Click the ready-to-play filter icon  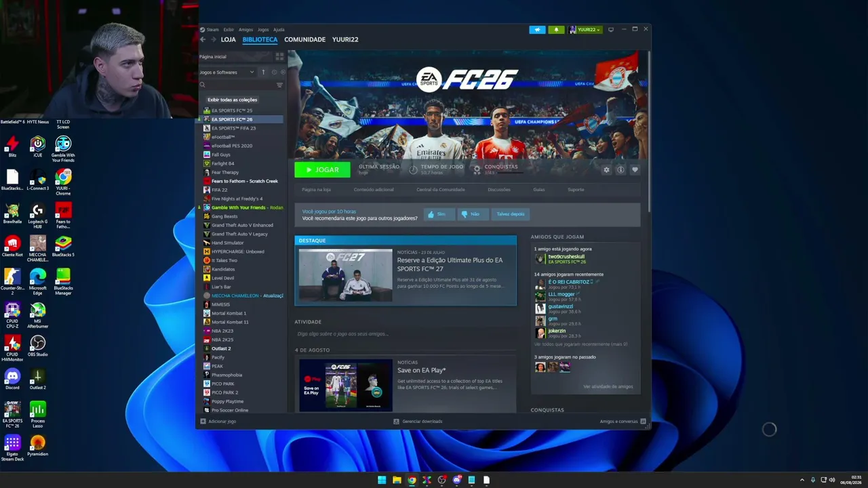click(283, 73)
